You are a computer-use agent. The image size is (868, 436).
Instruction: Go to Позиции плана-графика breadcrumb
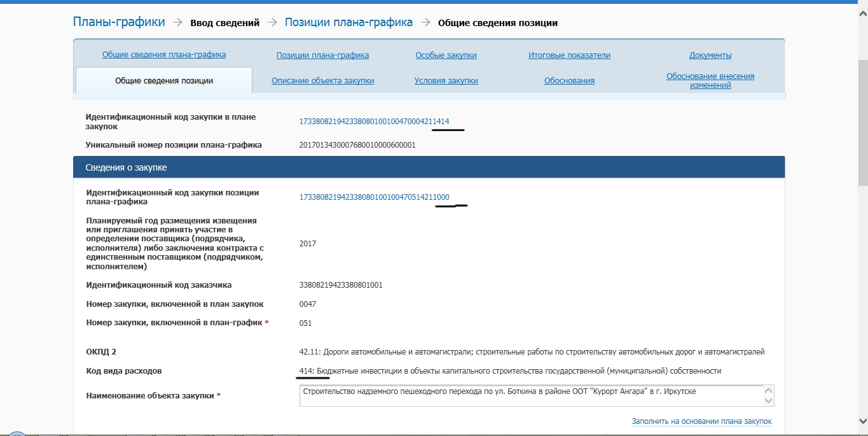pyautogui.click(x=348, y=22)
